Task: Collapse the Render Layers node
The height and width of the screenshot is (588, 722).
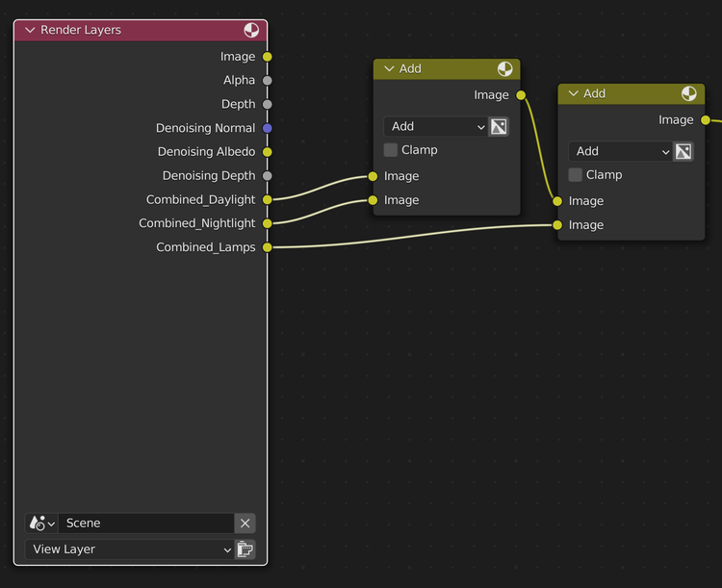Action: [30, 30]
